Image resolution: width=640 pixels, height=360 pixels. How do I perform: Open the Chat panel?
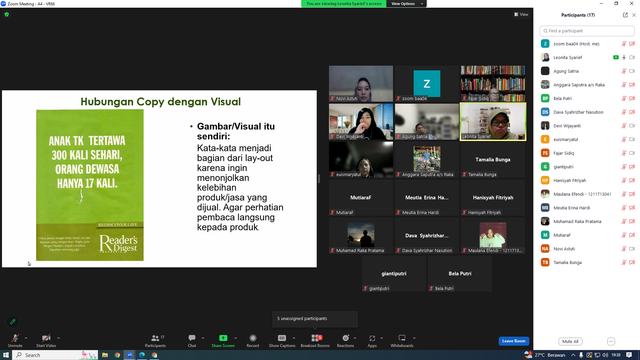click(x=192, y=340)
